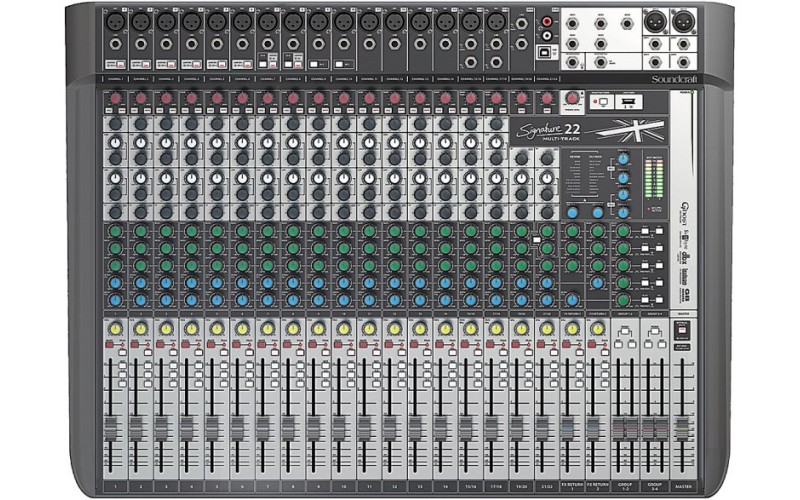Click the large red knob right of channel 21/22 gain
The image size is (800, 500).
(572, 97)
